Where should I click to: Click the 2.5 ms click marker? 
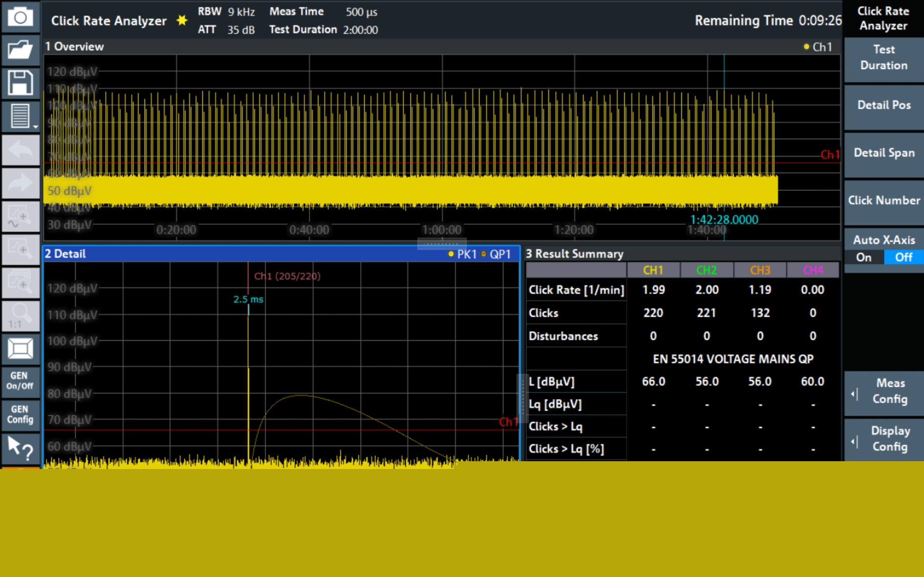(x=248, y=299)
